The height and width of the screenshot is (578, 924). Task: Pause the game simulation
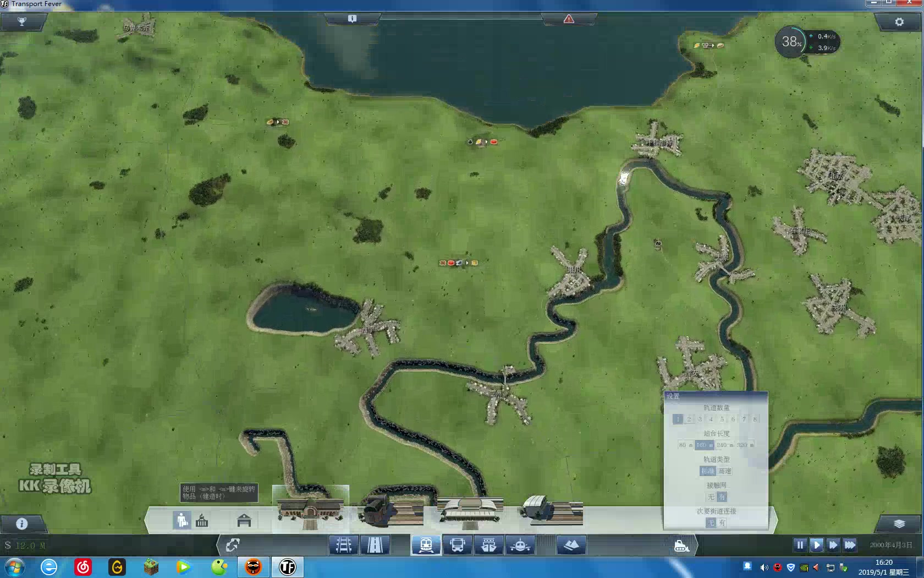click(800, 545)
